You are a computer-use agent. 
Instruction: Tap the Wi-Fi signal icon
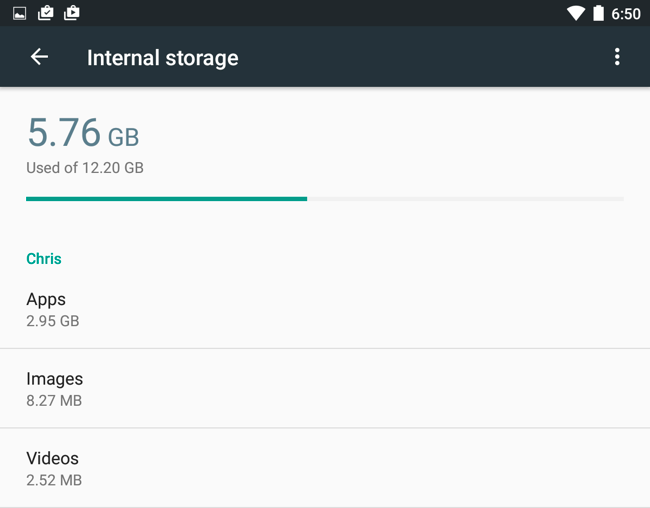tap(575, 13)
